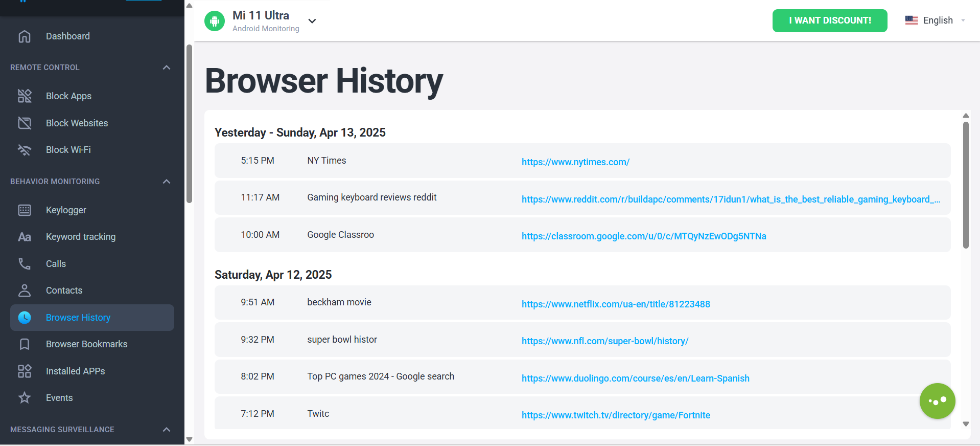Image resolution: width=980 pixels, height=446 pixels.
Task: Click the green Android device icon
Action: tap(215, 21)
